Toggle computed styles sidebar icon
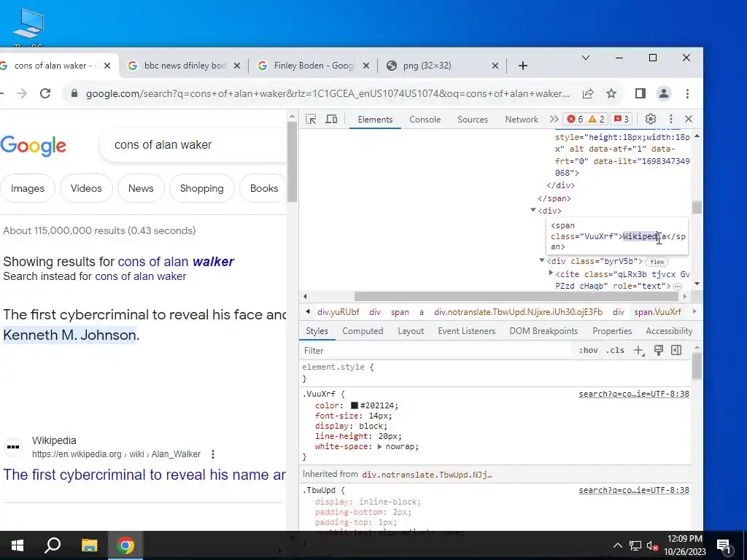Screen dimensions: 747x560 (x=676, y=351)
